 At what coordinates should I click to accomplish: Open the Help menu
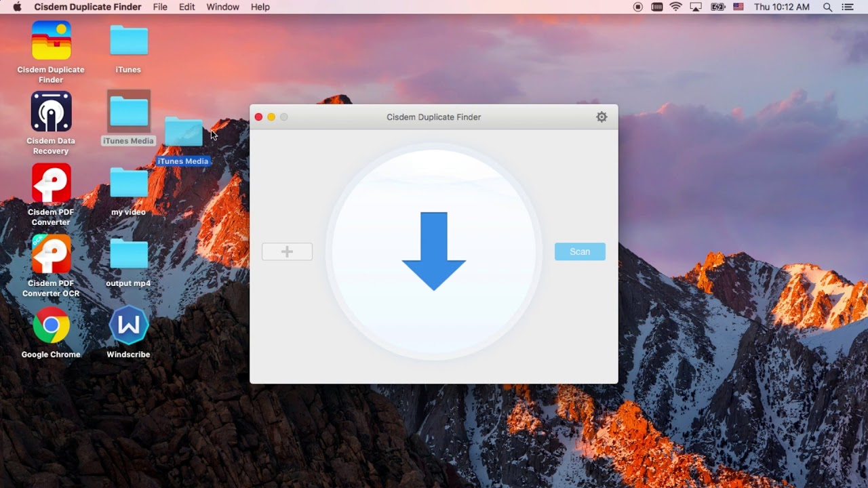(260, 7)
